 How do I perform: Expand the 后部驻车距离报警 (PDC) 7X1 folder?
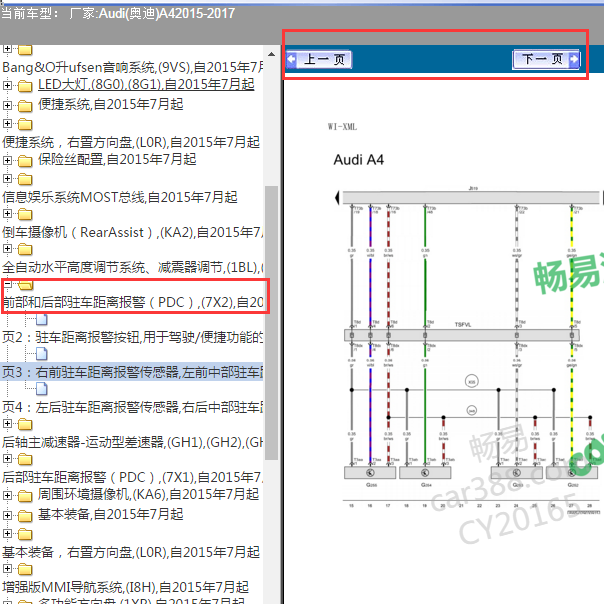pos(7,458)
